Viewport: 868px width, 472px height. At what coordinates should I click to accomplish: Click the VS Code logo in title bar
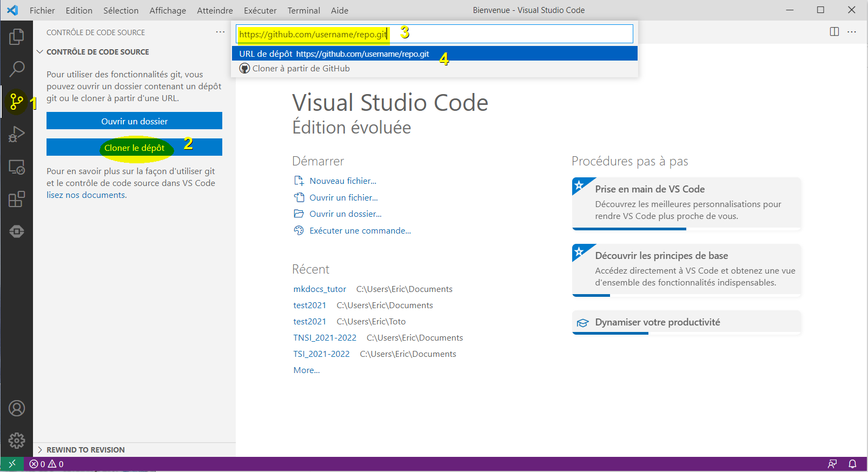(12, 10)
